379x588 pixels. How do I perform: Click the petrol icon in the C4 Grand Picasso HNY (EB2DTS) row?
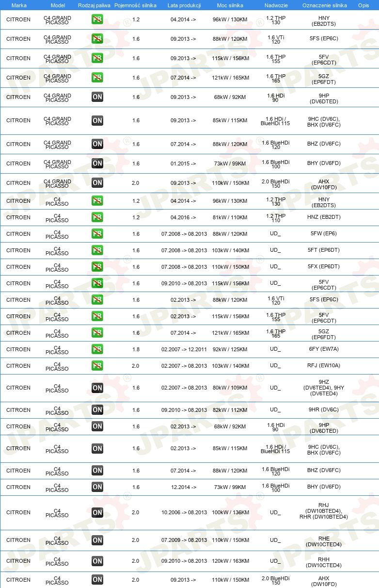(97, 19)
